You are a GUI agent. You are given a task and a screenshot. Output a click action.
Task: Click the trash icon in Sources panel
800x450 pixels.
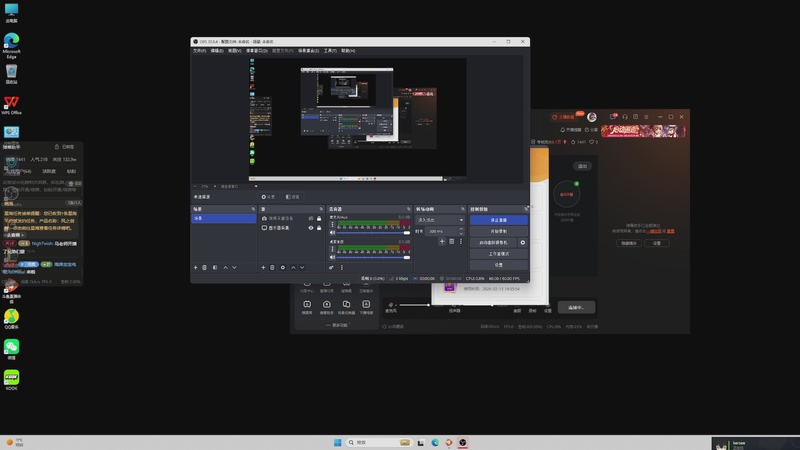tap(272, 267)
